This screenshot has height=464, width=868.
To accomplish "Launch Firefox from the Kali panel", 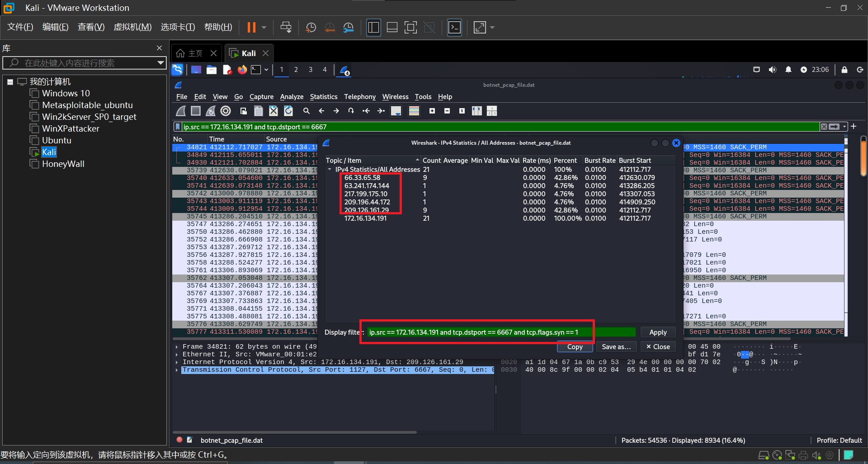I will pos(242,70).
